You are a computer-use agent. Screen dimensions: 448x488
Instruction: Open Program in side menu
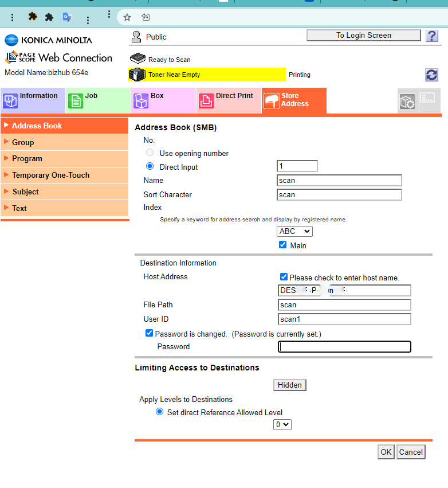click(64, 159)
